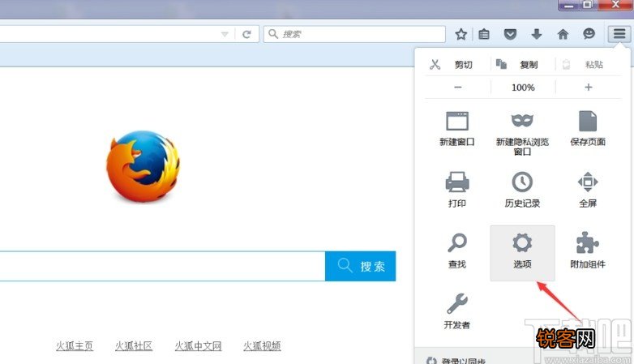Screen dimensions: 634x364
Task: Open the 火狐视频 link
Action: (x=262, y=346)
